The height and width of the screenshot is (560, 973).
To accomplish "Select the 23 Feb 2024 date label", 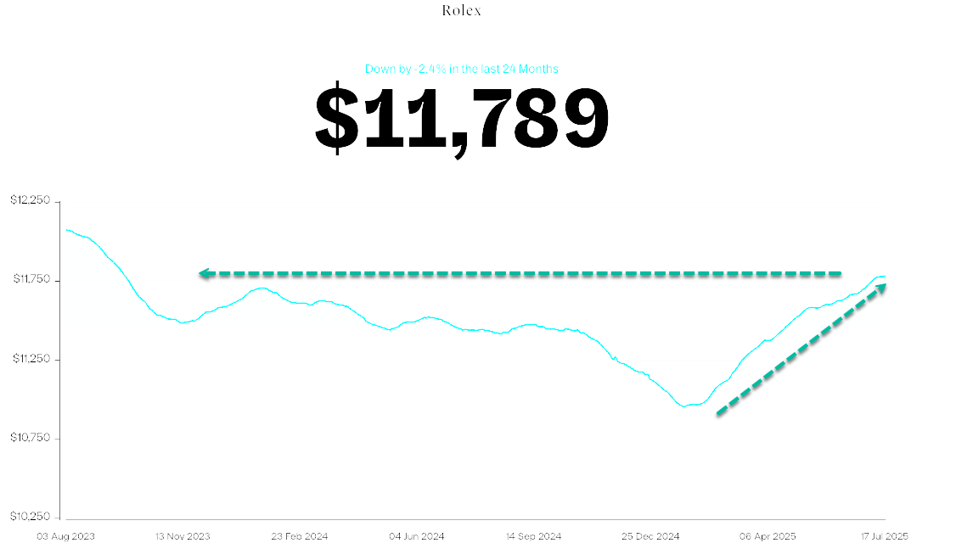I will tap(299, 536).
